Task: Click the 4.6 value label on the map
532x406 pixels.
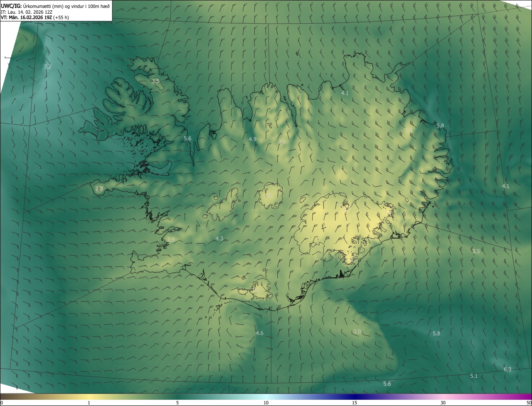Action: (260, 333)
